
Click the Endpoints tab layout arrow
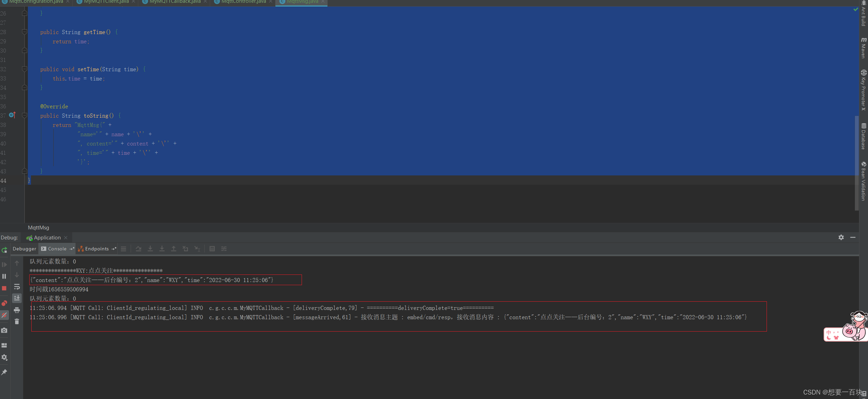click(114, 249)
